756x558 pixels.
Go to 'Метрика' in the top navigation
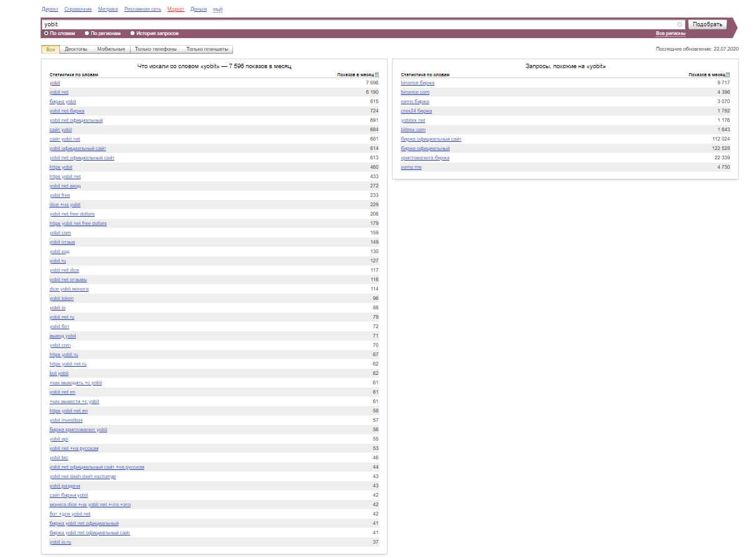click(107, 9)
